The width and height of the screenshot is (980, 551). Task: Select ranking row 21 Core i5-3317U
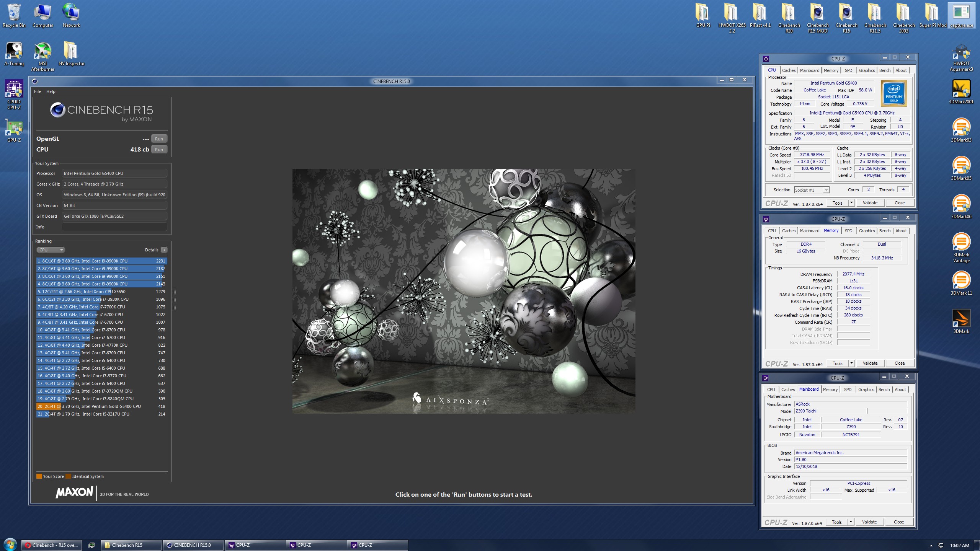pyautogui.click(x=101, y=414)
